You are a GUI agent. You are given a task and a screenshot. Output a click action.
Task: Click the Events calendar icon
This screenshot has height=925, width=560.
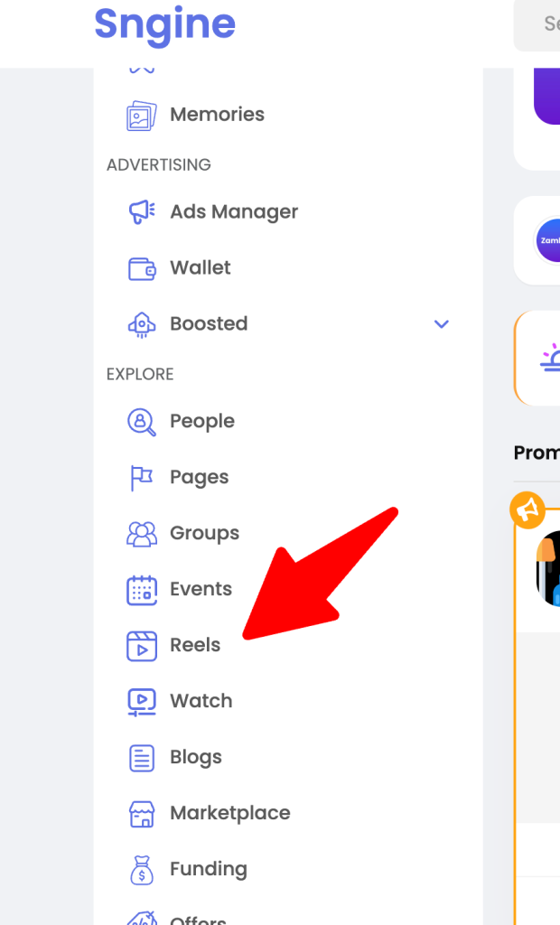click(142, 590)
